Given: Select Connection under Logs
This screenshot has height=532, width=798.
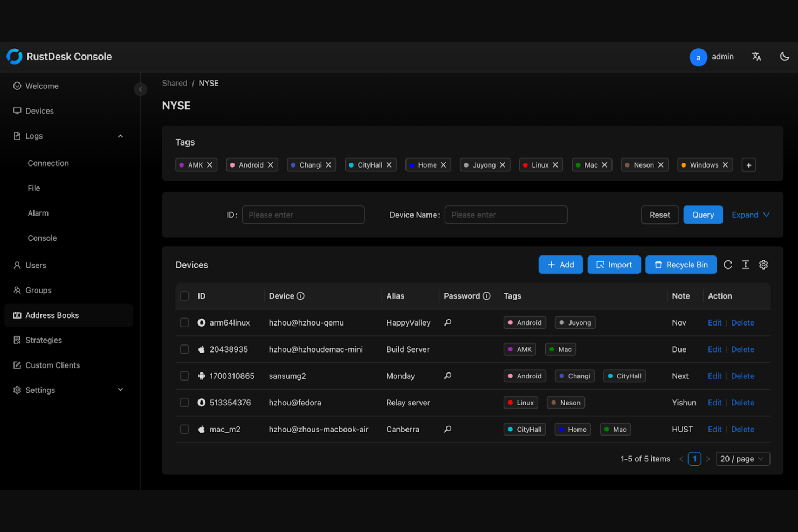Looking at the screenshot, I should point(48,163).
